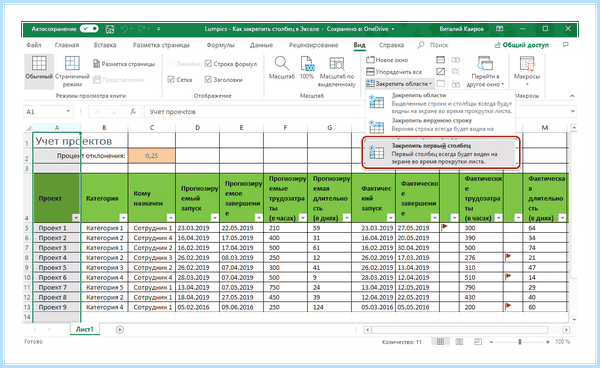
Task: Click the horizontal scrollbar track
Action: (459, 330)
